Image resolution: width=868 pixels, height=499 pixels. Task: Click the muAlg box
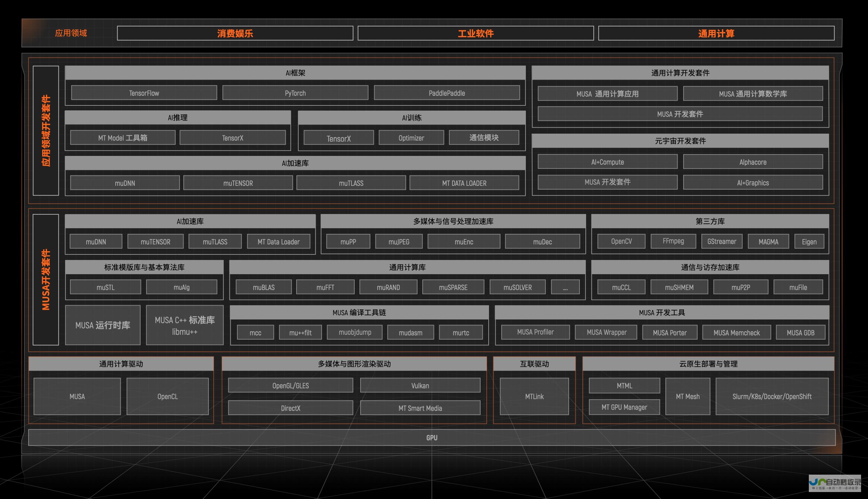[182, 287]
